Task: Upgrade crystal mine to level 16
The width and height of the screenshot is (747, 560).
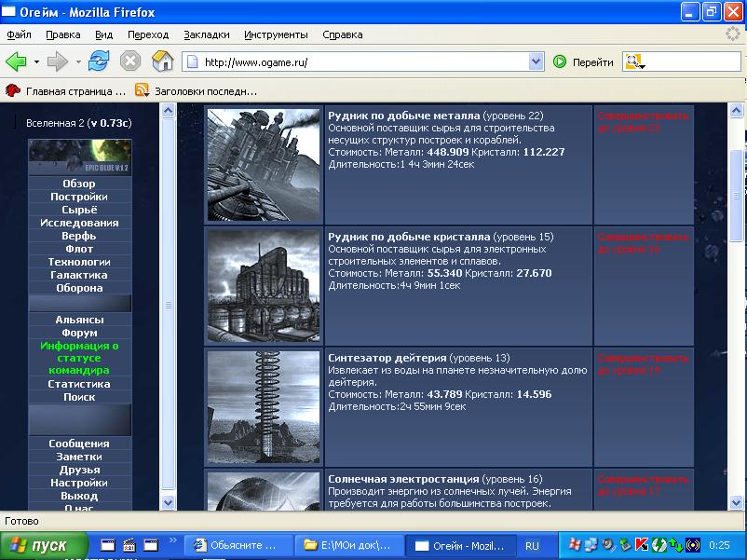Action: [643, 243]
